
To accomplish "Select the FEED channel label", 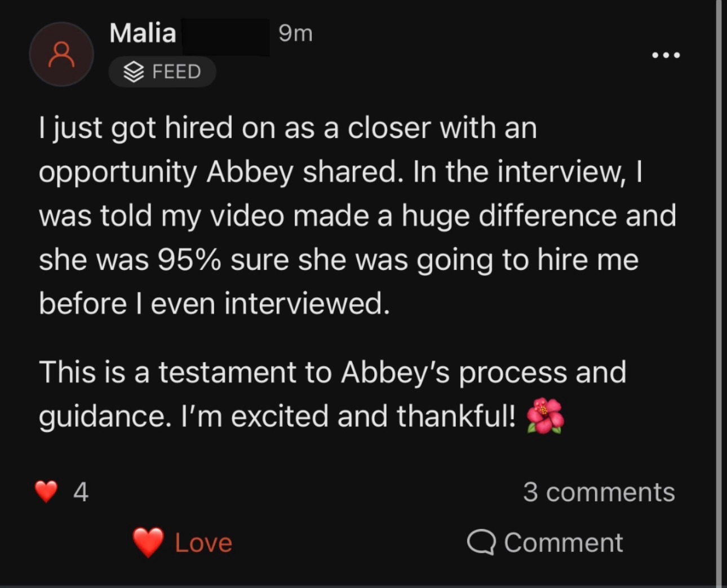I will (x=162, y=72).
